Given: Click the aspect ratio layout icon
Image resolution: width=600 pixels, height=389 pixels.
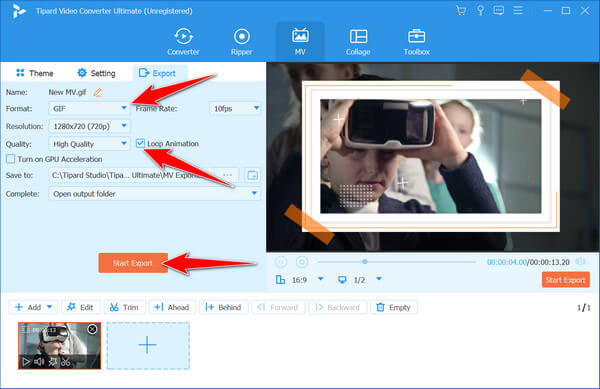Looking at the screenshot, I should [280, 280].
